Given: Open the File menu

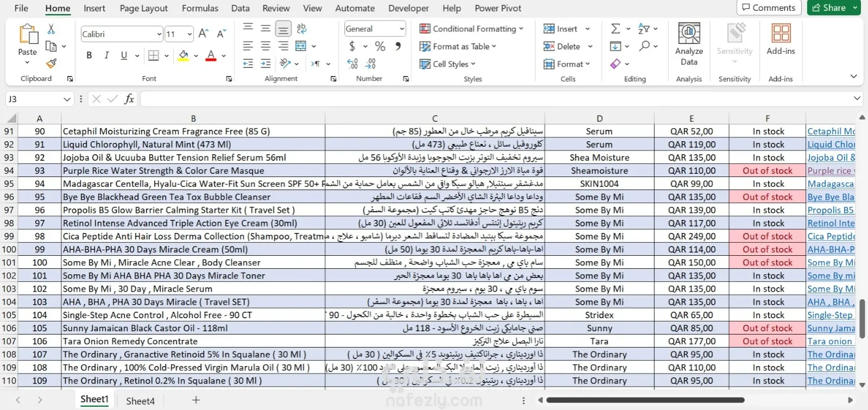Looking at the screenshot, I should [21, 8].
